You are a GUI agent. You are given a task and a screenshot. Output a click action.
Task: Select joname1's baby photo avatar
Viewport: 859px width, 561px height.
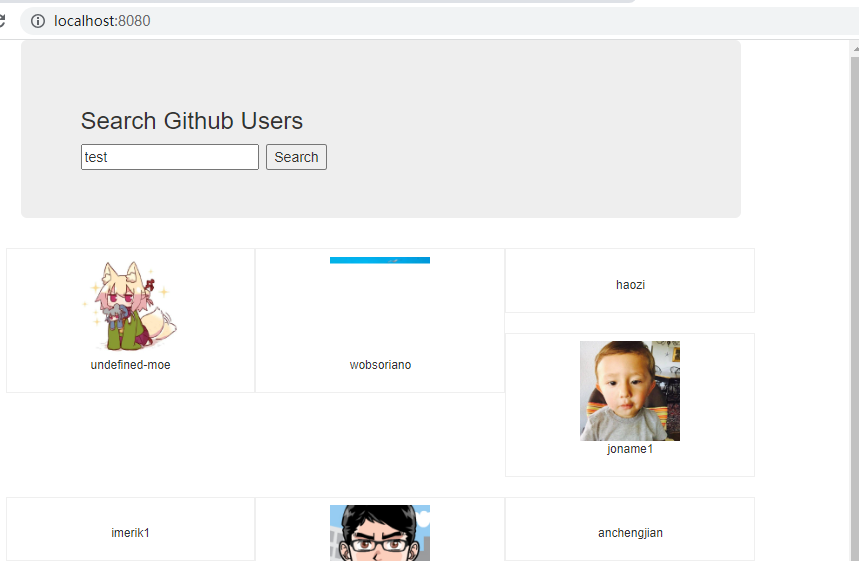click(x=630, y=390)
